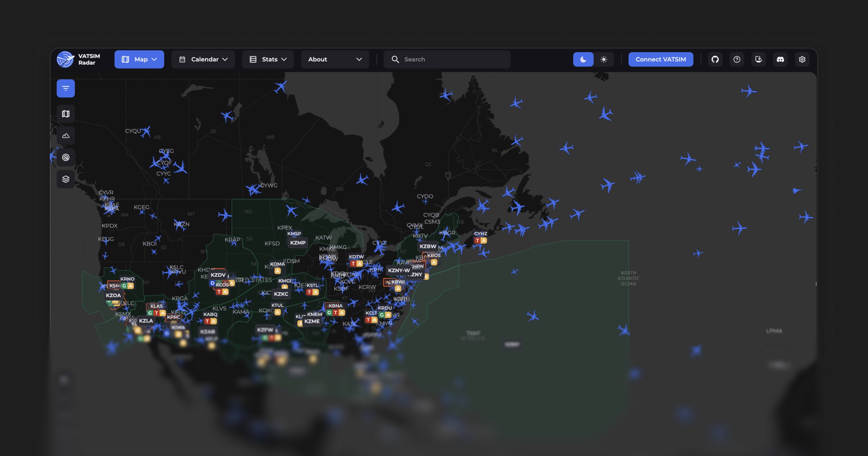
Task: Open the map filters panel
Action: pos(65,88)
